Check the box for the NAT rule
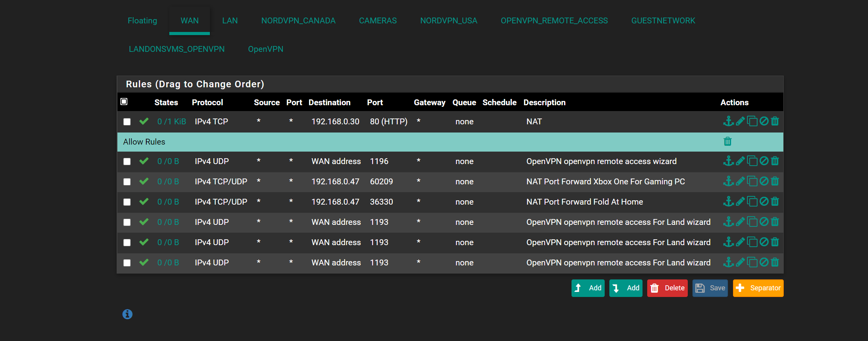This screenshot has width=868, height=341. point(127,122)
